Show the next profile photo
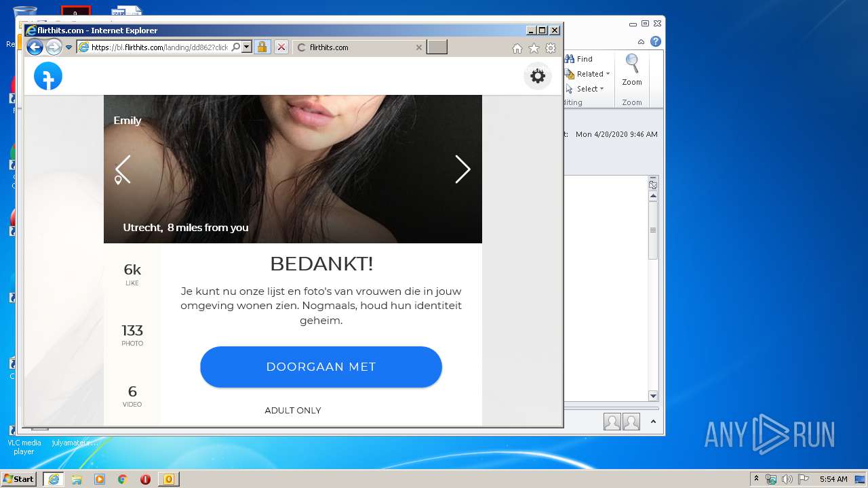Viewport: 868px width, 488px height. tap(462, 169)
